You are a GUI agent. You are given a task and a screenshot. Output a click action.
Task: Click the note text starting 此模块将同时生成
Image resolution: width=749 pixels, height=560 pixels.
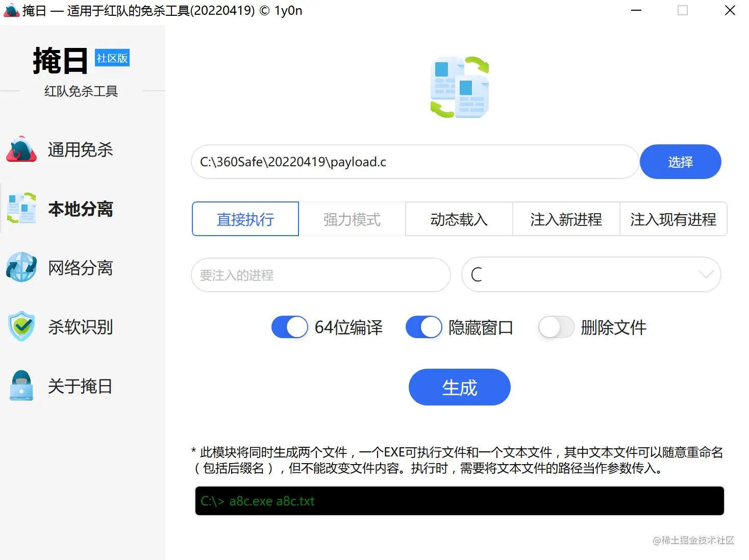point(457,460)
